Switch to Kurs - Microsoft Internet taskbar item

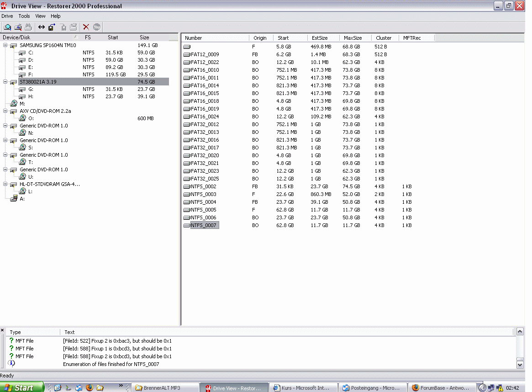pyautogui.click(x=304, y=387)
